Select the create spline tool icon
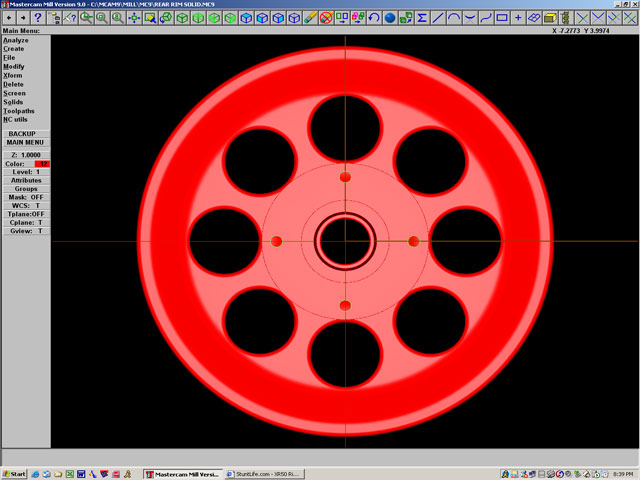Image resolution: width=640 pixels, height=480 pixels. [486, 18]
